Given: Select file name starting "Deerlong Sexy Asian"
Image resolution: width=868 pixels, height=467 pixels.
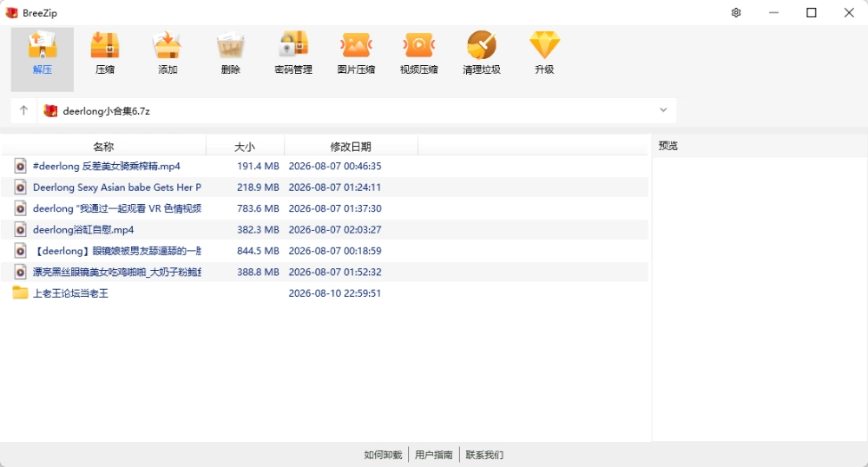Looking at the screenshot, I should (117, 187).
